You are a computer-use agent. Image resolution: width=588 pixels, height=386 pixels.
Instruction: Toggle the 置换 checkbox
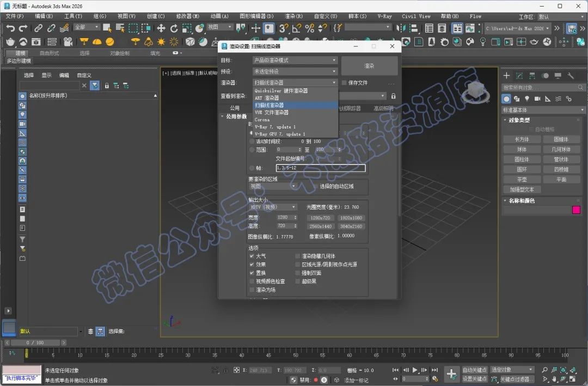252,273
